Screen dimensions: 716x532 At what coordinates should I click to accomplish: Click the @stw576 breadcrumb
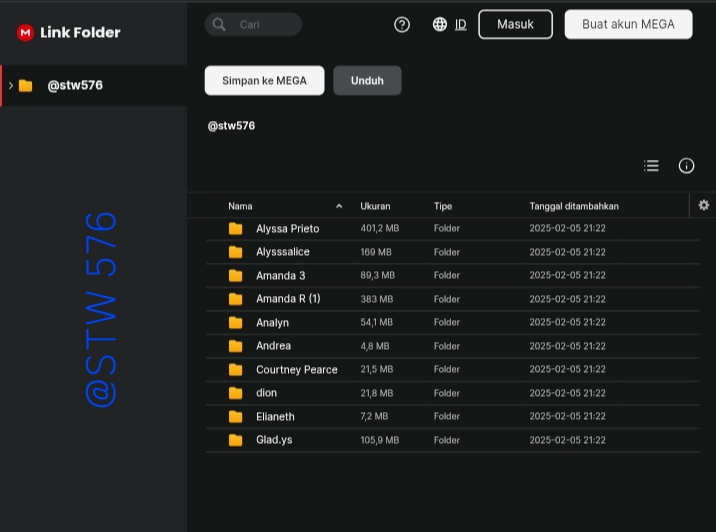(231, 126)
